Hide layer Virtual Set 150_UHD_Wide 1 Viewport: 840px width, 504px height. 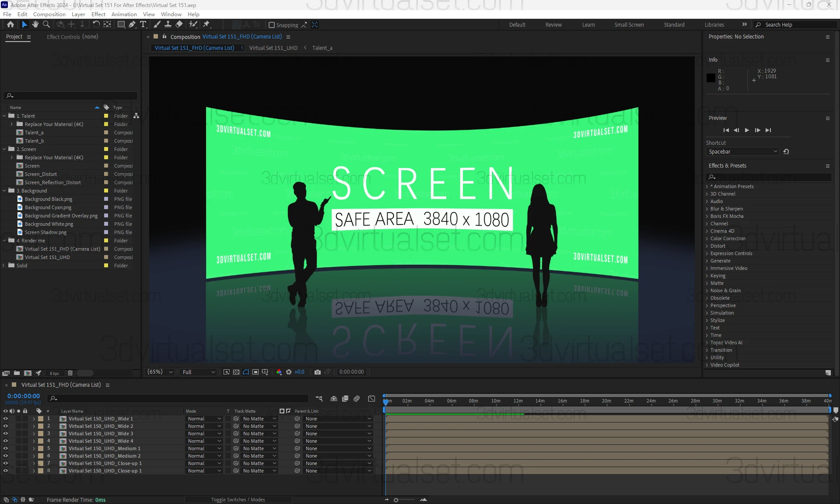pyautogui.click(x=6, y=419)
